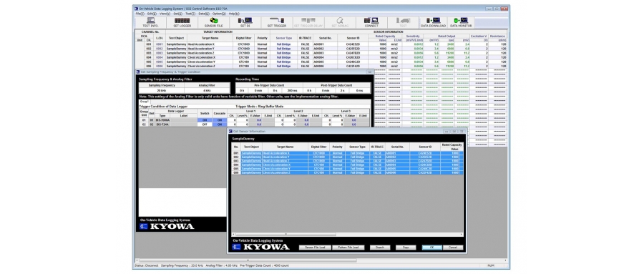Open the File menu
The width and height of the screenshot is (644, 274).
140,14
